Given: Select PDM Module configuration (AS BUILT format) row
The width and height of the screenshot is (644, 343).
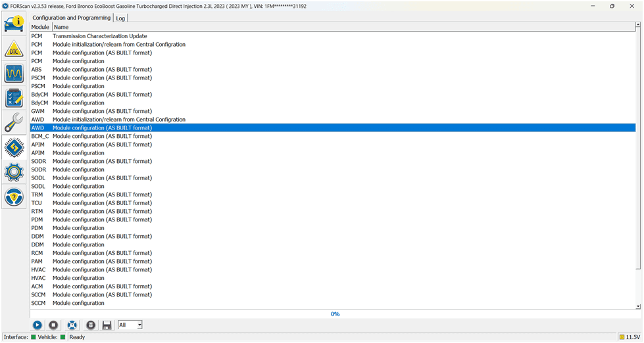Looking at the screenshot, I should 333,219.
